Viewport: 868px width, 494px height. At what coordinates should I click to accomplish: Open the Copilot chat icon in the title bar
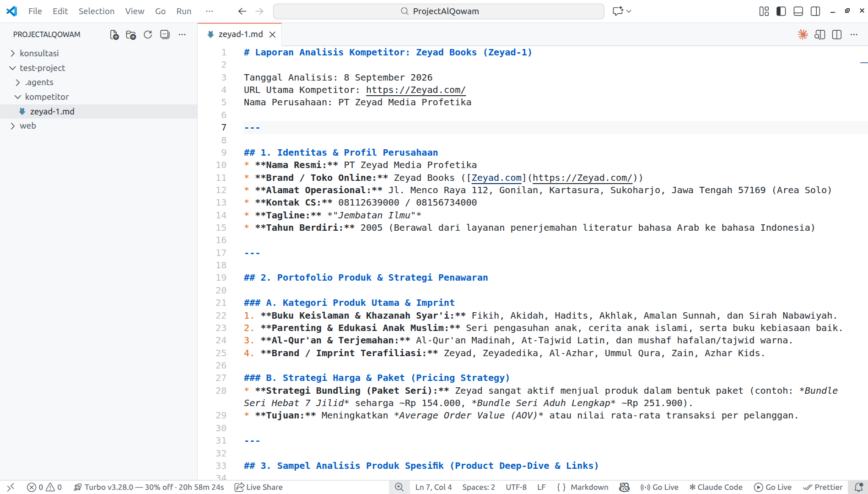point(618,11)
